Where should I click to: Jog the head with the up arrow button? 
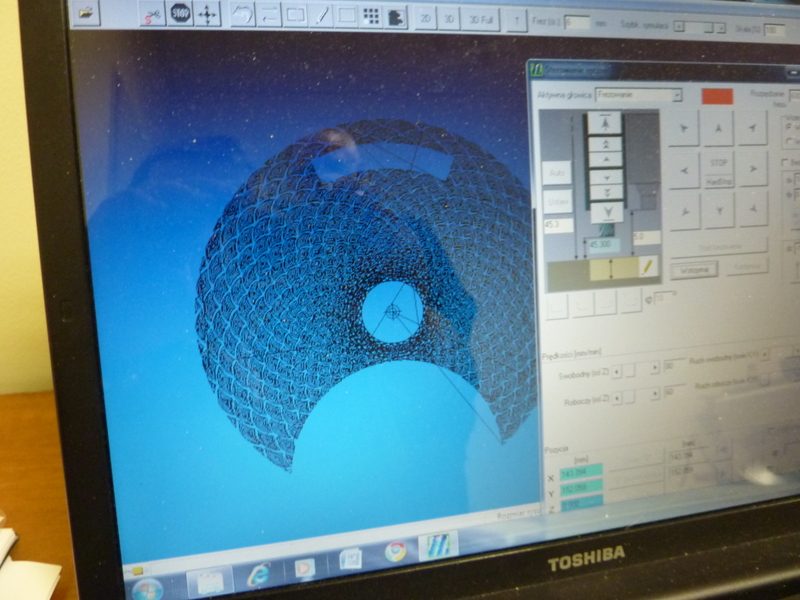coord(717,128)
